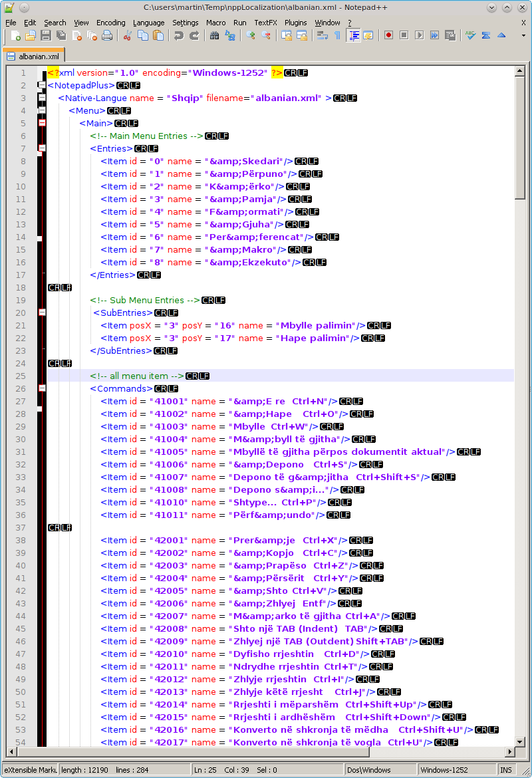The width and height of the screenshot is (532, 778).
Task: Collapse the NotepadPlus node fold marker
Action: pos(42,86)
